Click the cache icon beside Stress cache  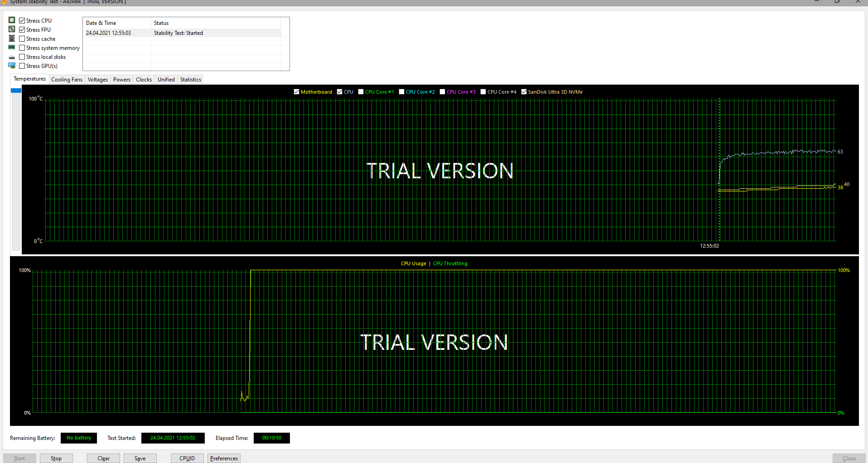tap(12, 38)
